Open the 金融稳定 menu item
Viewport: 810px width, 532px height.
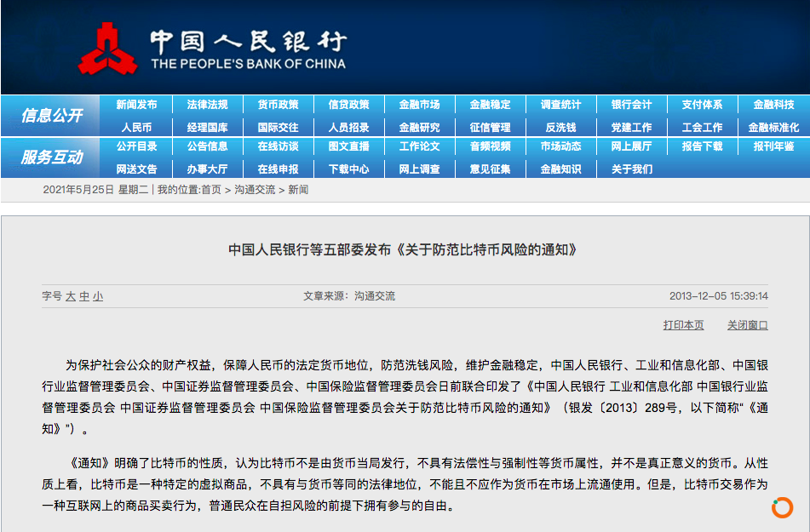[491, 105]
